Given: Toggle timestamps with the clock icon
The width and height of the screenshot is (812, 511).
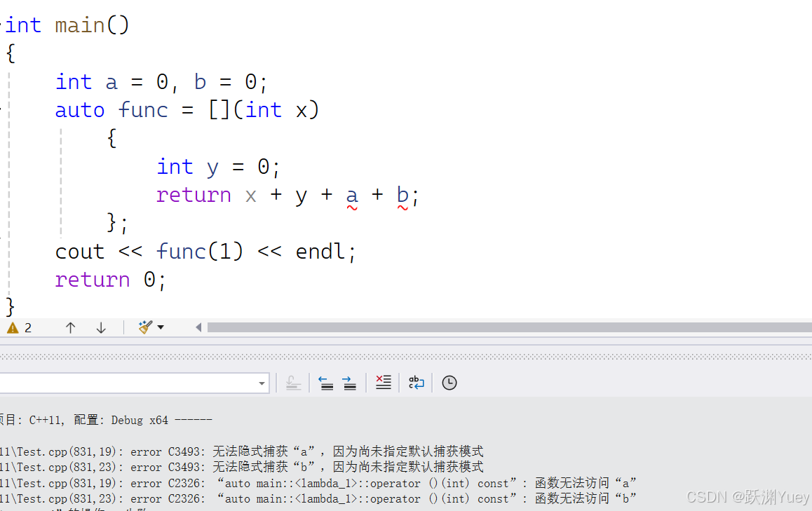Looking at the screenshot, I should click(x=449, y=383).
